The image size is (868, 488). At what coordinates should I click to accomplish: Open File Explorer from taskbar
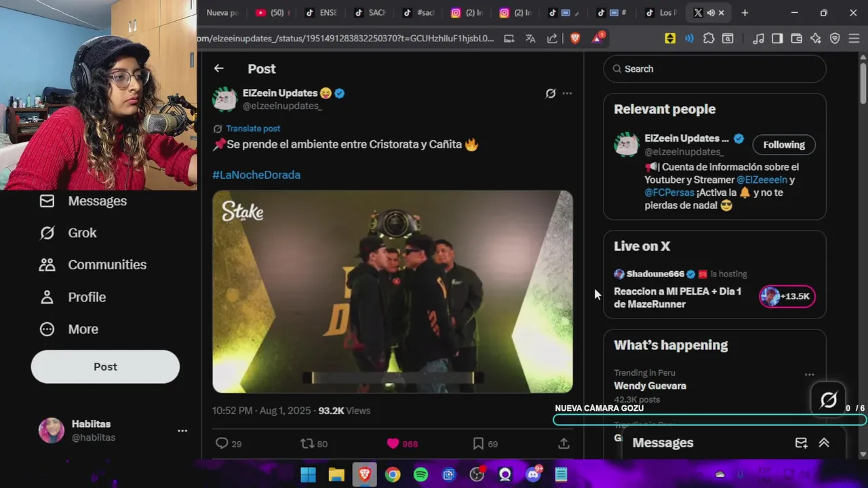click(336, 474)
